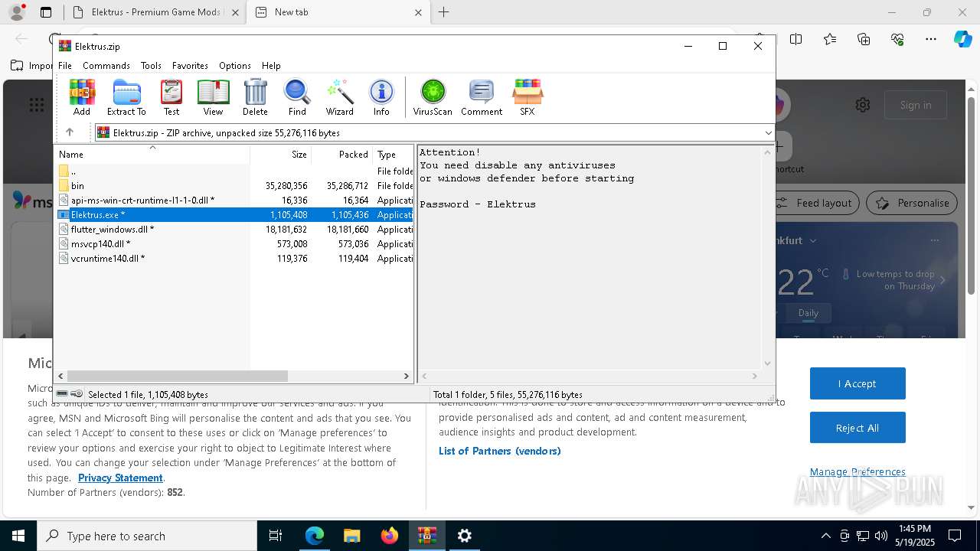Open File Explorer from the taskbar
Screen dimensions: 980x551
pyautogui.click(x=351, y=536)
